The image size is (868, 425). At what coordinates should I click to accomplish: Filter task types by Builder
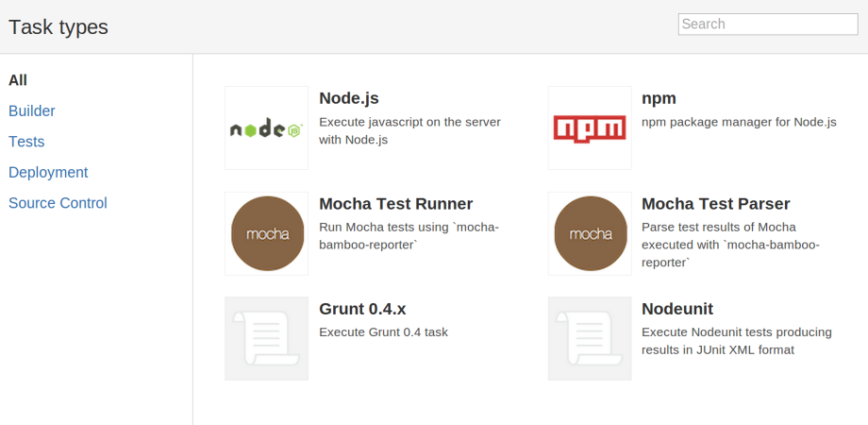31,110
